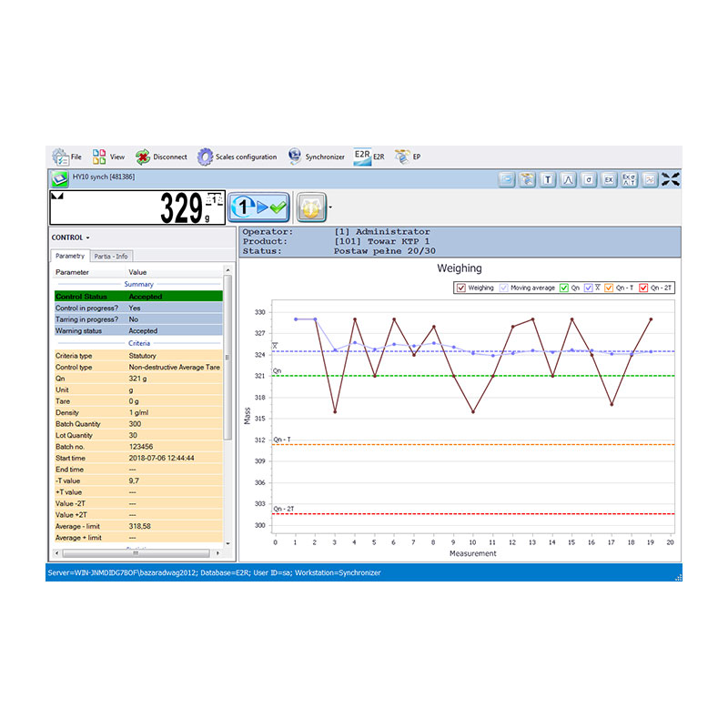The width and height of the screenshot is (728, 728).
Task: Uncheck the Weighing series checkbox
Action: coord(461,288)
